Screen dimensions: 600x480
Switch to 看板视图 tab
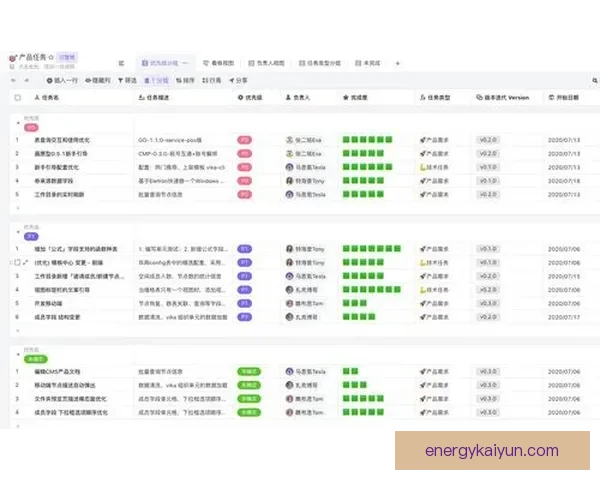point(218,63)
